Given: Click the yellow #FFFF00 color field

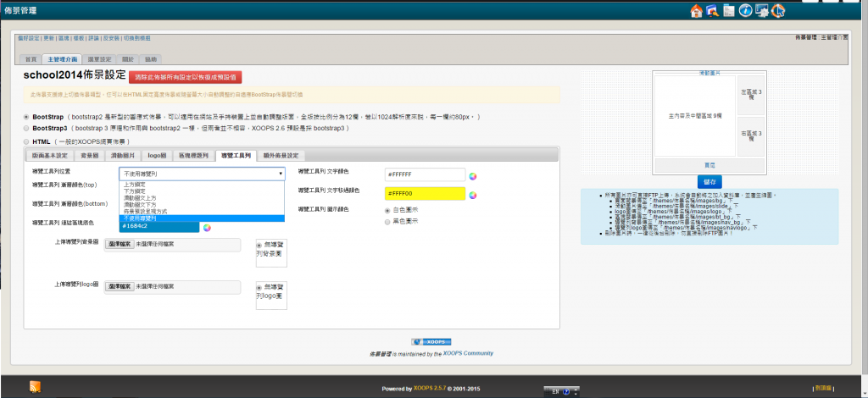Looking at the screenshot, I should coord(425,193).
